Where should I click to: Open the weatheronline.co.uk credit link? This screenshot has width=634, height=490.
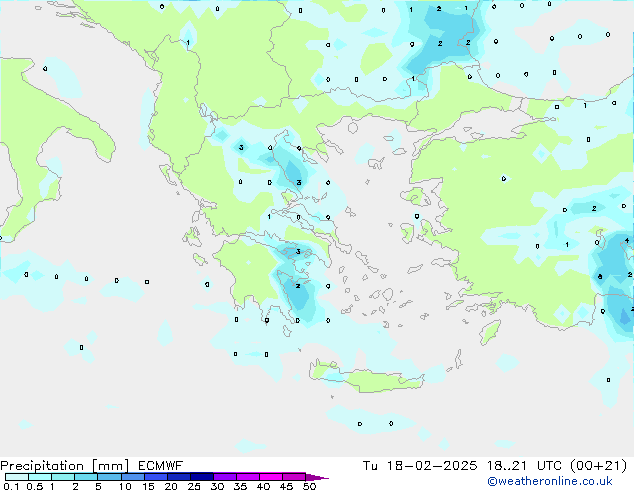tap(550, 481)
